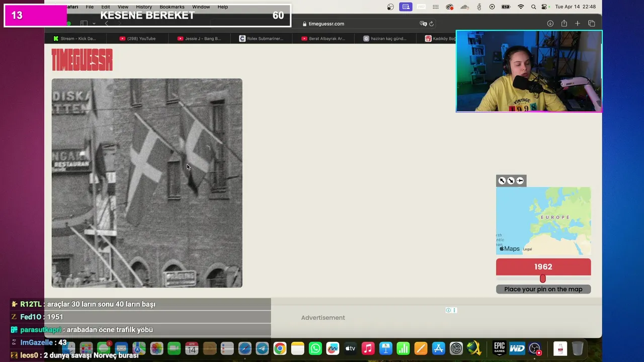
Task: Open Google Chrome from the Dock
Action: 280,348
